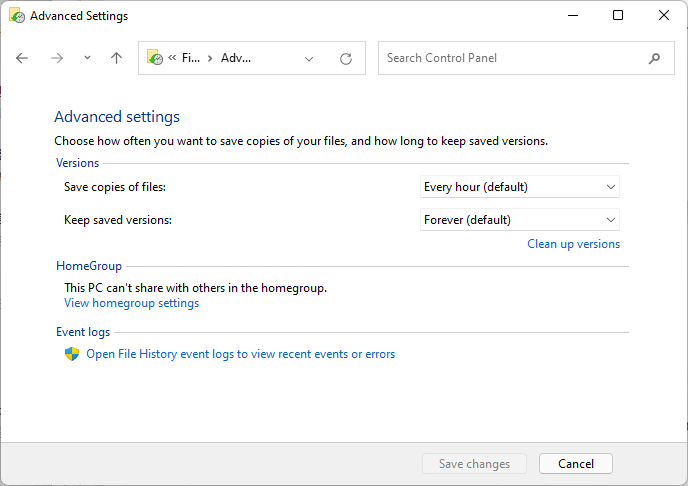This screenshot has height=486, width=688.
Task: Click the Back navigation arrow
Action: point(23,58)
